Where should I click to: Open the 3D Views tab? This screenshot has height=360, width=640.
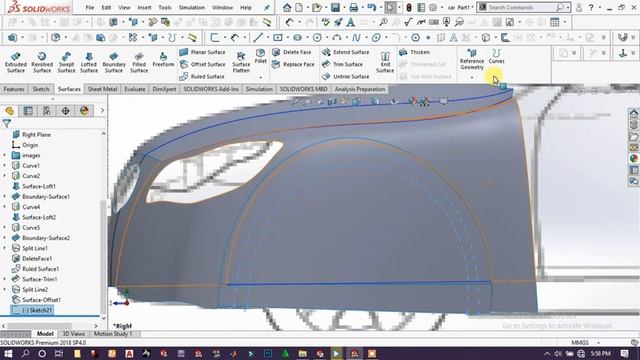coord(73,333)
